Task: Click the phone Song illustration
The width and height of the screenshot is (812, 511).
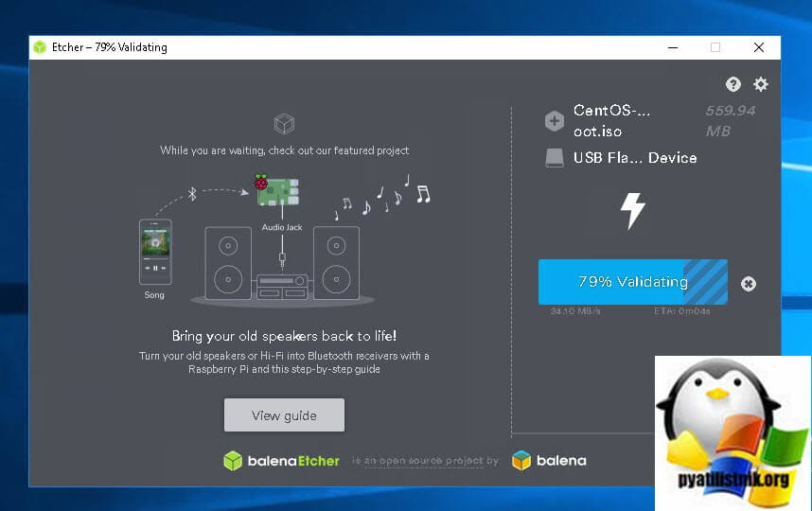Action: pos(155,253)
